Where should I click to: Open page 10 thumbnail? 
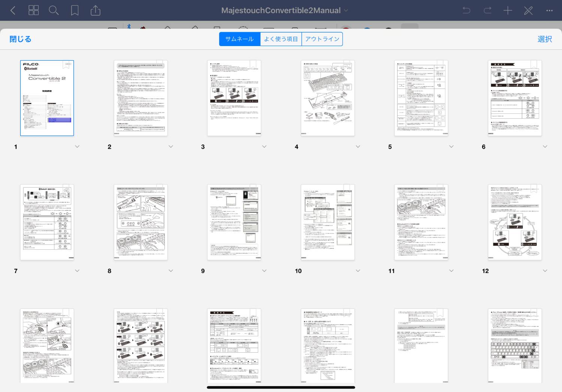pyautogui.click(x=328, y=222)
